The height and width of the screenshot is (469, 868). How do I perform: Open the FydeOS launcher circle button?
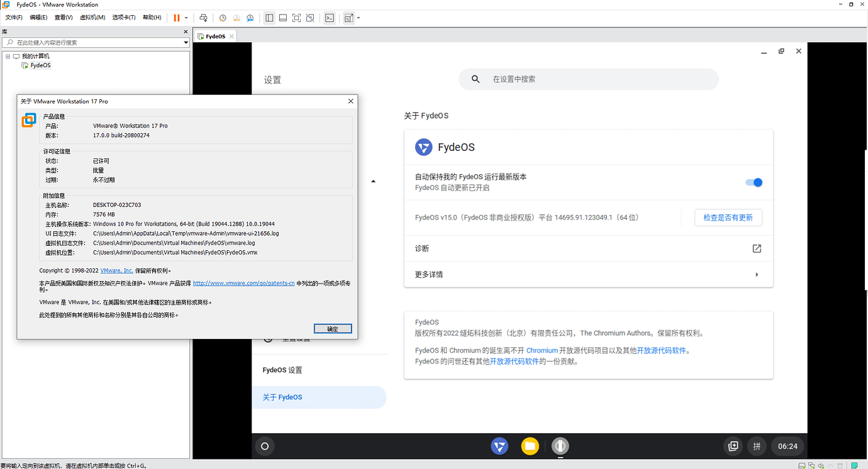pos(264,446)
